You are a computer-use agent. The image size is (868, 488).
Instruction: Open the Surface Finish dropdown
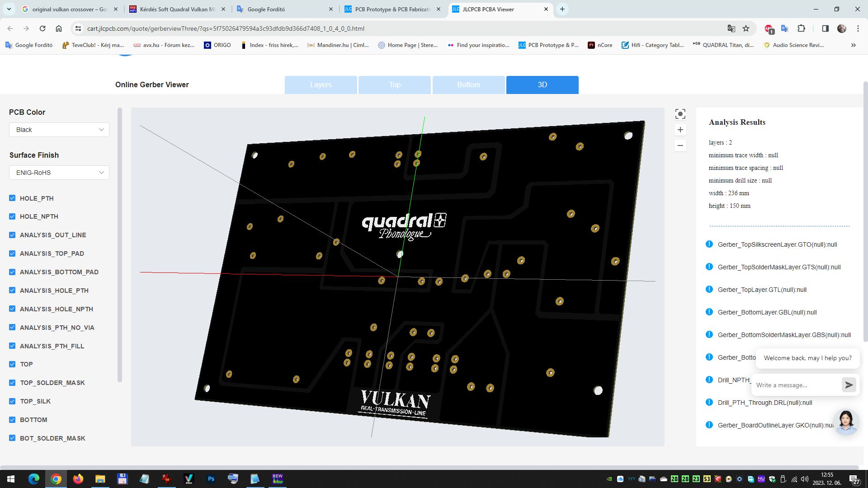(59, 173)
